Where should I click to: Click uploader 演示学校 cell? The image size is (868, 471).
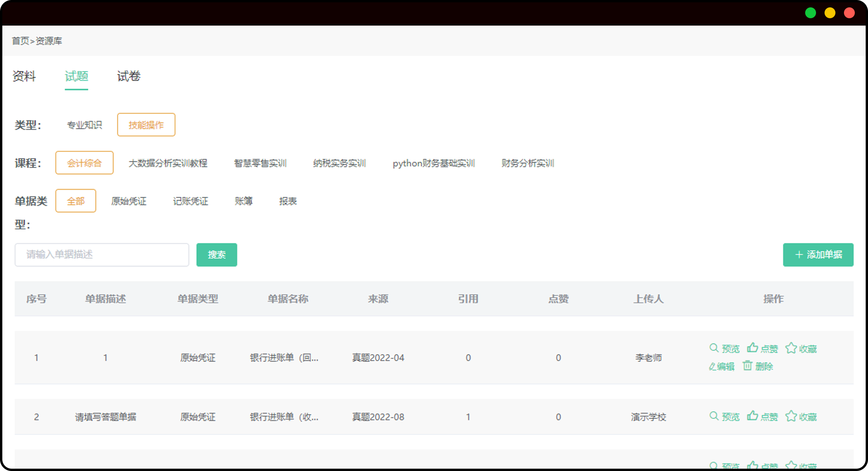(x=648, y=417)
